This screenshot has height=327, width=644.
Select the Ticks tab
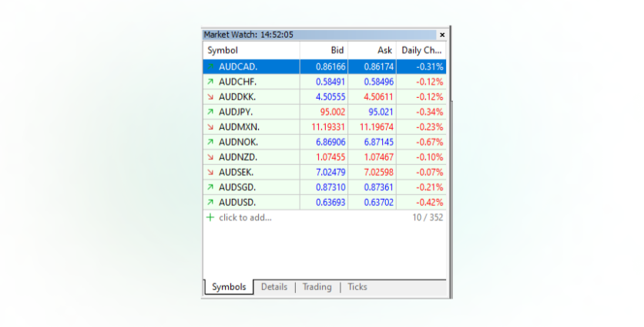click(357, 287)
